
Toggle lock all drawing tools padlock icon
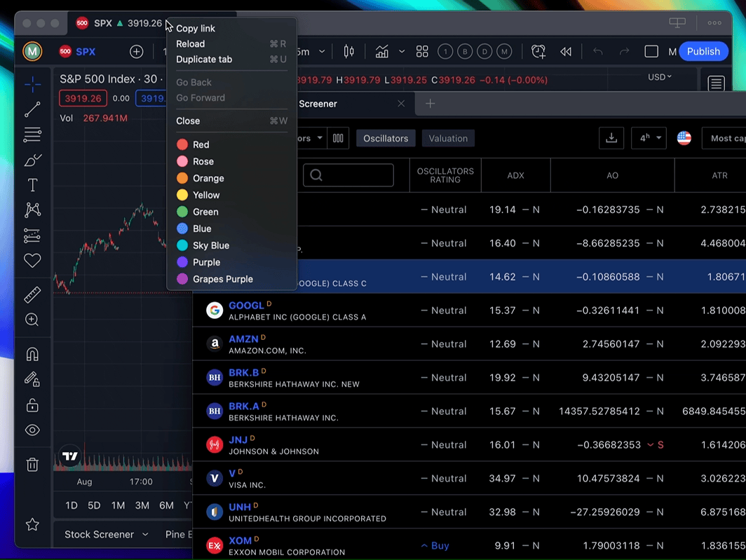[32, 405]
